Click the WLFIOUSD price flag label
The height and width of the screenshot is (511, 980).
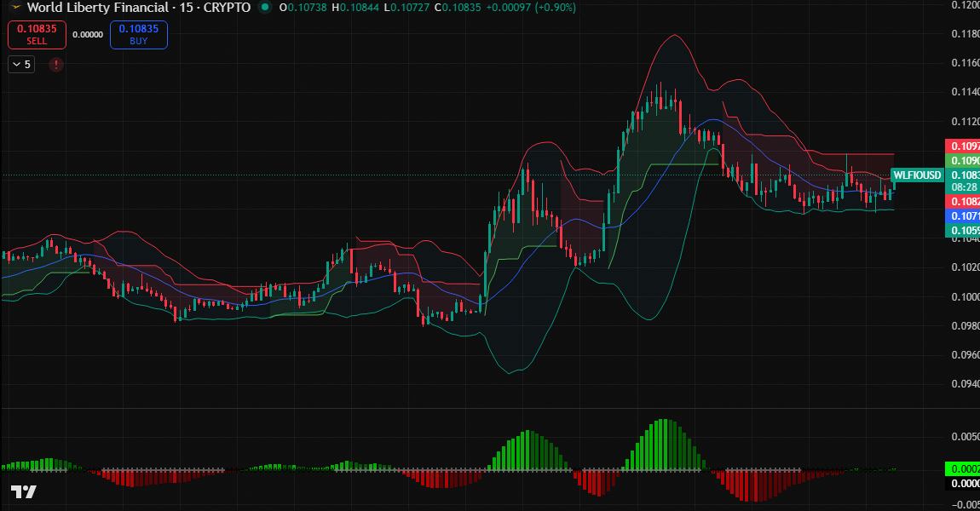916,175
